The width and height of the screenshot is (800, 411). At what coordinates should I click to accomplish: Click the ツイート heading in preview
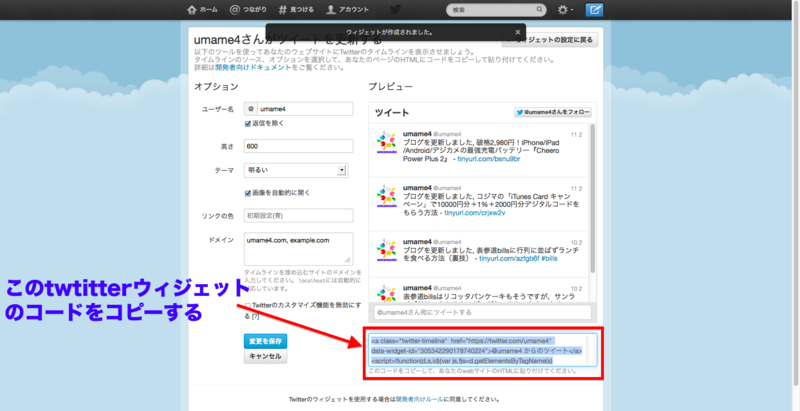pos(392,113)
